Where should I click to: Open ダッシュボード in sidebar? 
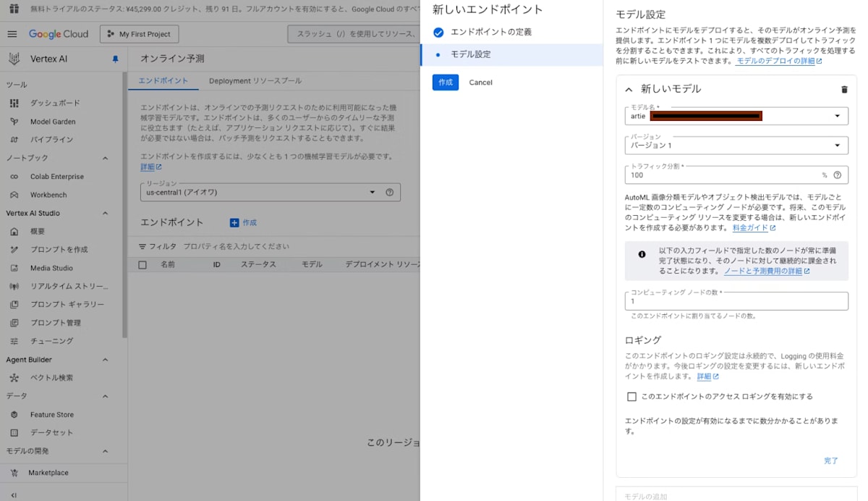tap(55, 103)
